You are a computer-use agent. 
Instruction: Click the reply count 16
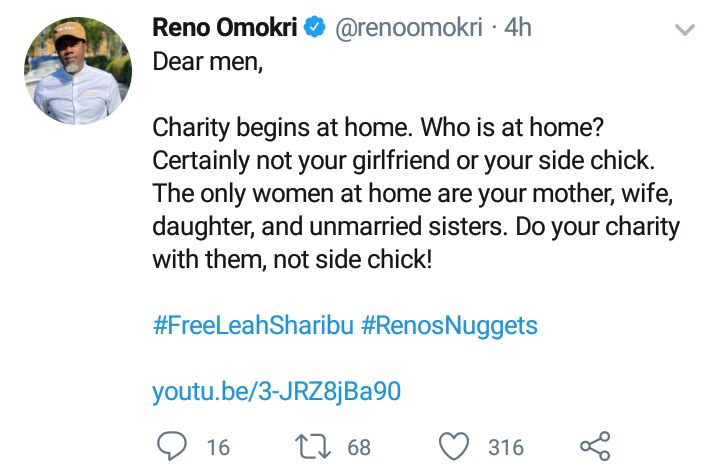pyautogui.click(x=217, y=447)
